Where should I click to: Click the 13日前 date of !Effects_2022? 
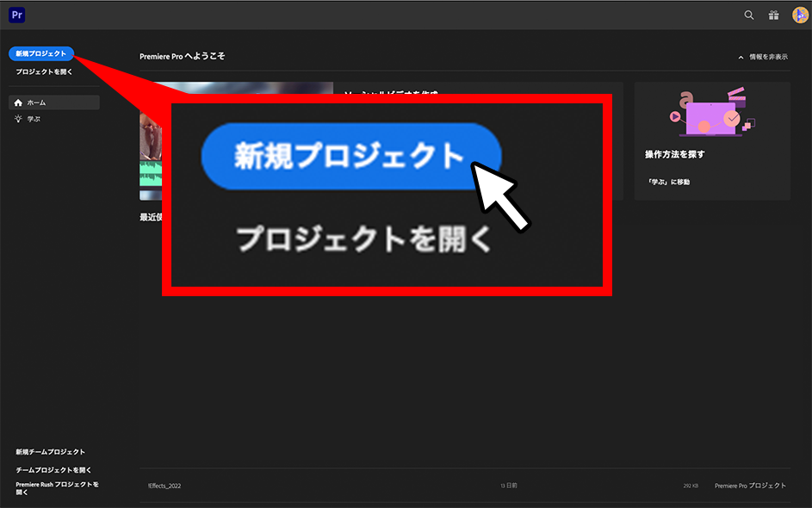509,486
